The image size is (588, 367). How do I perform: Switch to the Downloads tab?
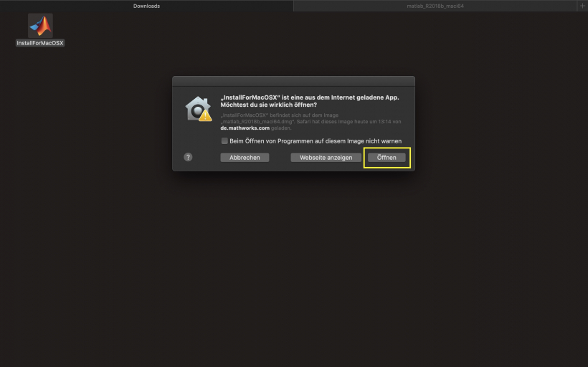(146, 6)
